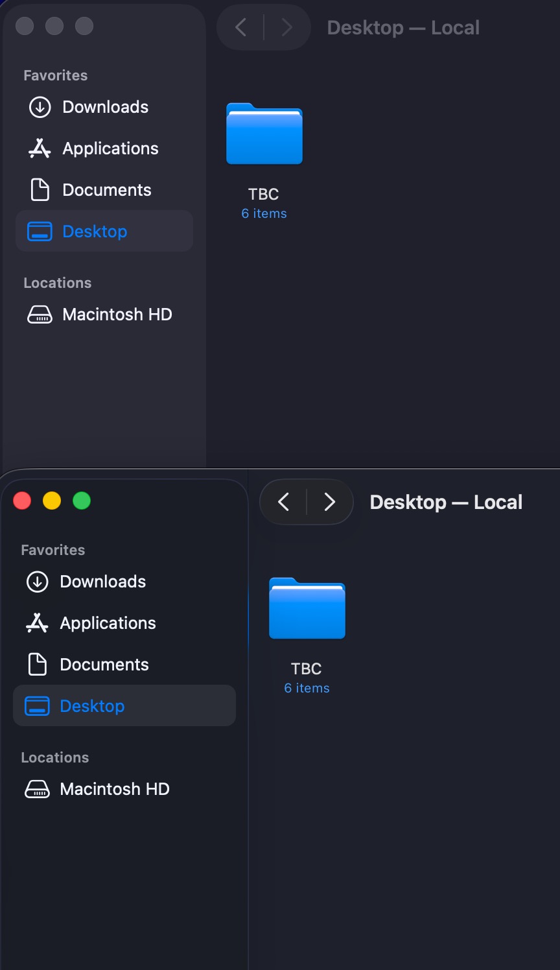Click the Desktop icon in the front window sidebar
The width and height of the screenshot is (560, 970).
click(x=37, y=706)
